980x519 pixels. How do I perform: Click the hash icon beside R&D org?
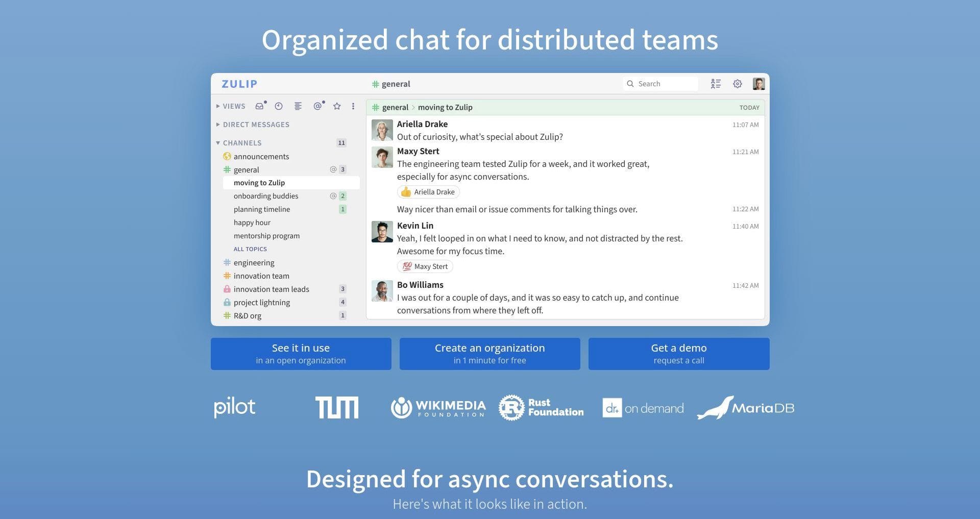[227, 315]
